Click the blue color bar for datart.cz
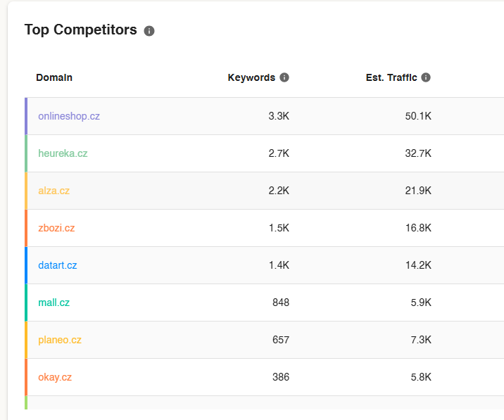The image size is (504, 420). click(x=26, y=265)
